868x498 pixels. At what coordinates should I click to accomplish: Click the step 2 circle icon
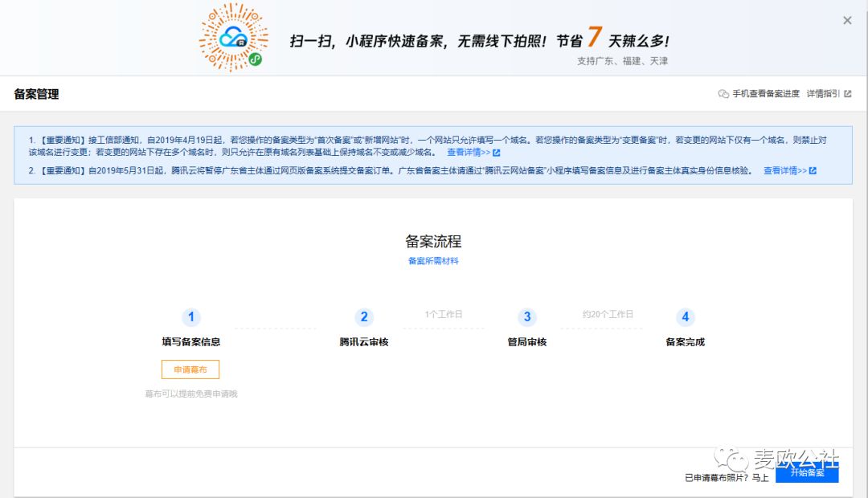363,317
